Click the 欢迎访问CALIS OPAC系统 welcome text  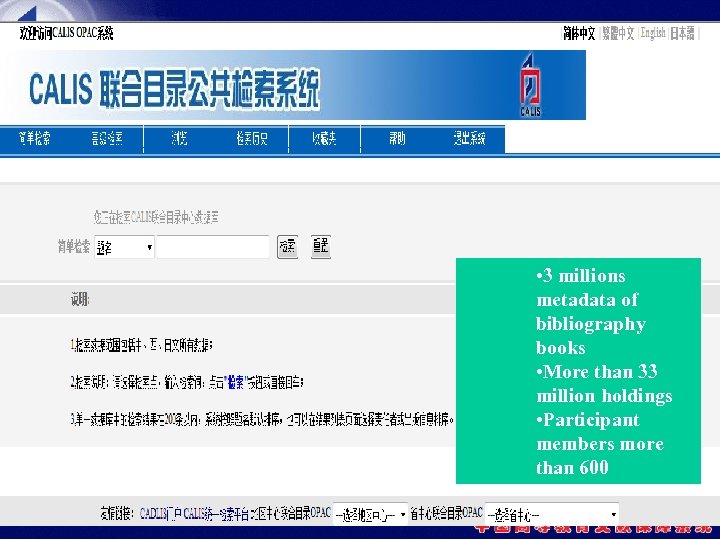pyautogui.click(x=66, y=33)
